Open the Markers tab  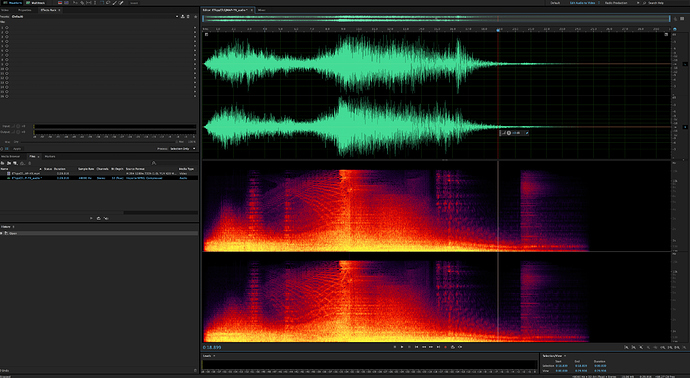[50, 156]
